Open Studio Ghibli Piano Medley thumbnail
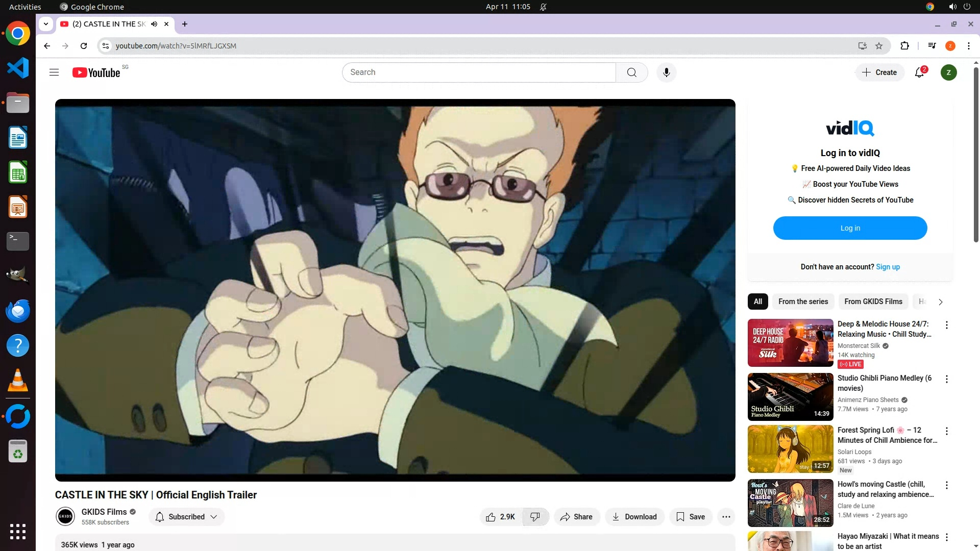This screenshot has height=551, width=980. tap(790, 397)
